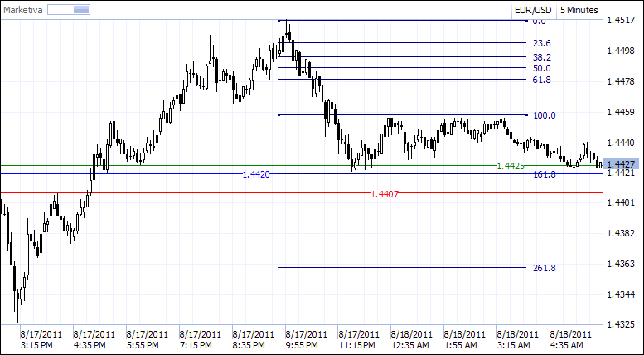Click the Marketiva label
The height and width of the screenshot is (355, 644).
(23, 10)
